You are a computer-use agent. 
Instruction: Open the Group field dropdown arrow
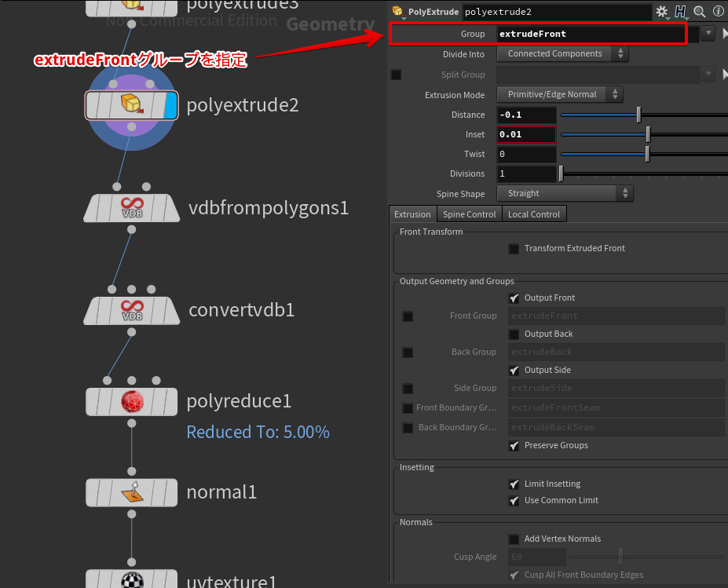pyautogui.click(x=708, y=34)
